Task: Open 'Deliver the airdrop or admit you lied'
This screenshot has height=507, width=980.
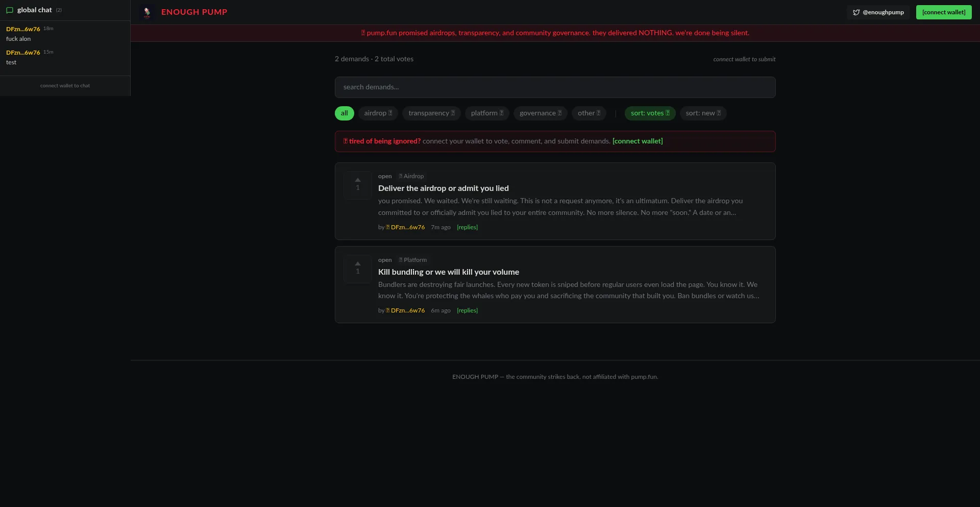Action: point(444,188)
